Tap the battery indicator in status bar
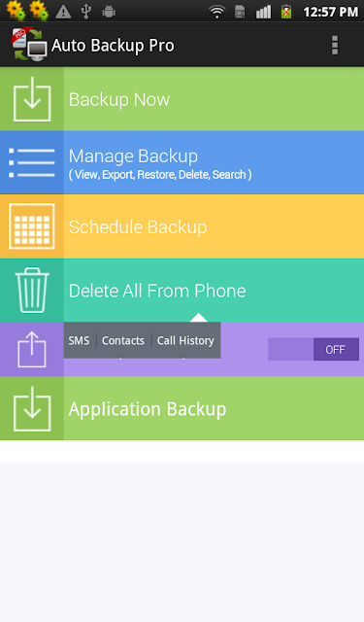Viewport: 364px width, 622px height. (x=286, y=12)
